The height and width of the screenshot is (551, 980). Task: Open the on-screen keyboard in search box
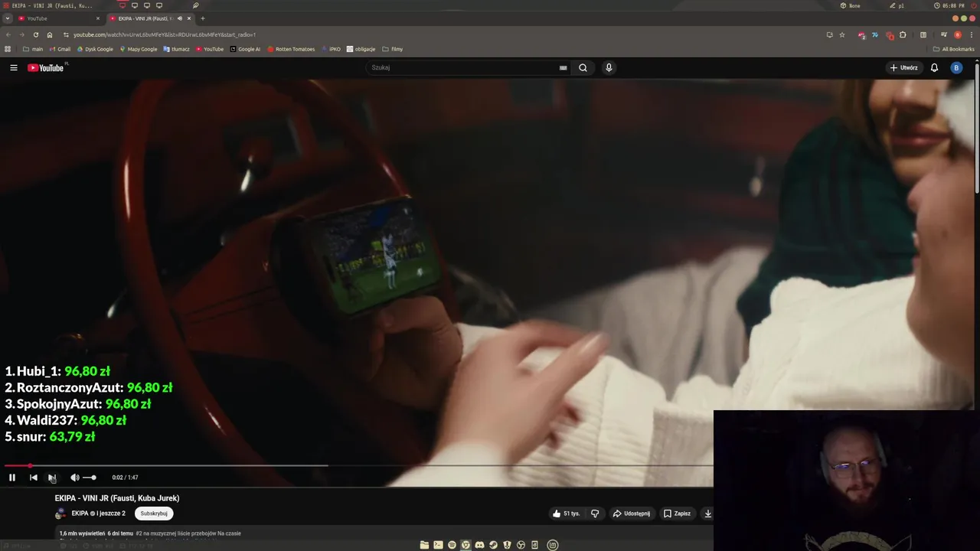click(563, 67)
